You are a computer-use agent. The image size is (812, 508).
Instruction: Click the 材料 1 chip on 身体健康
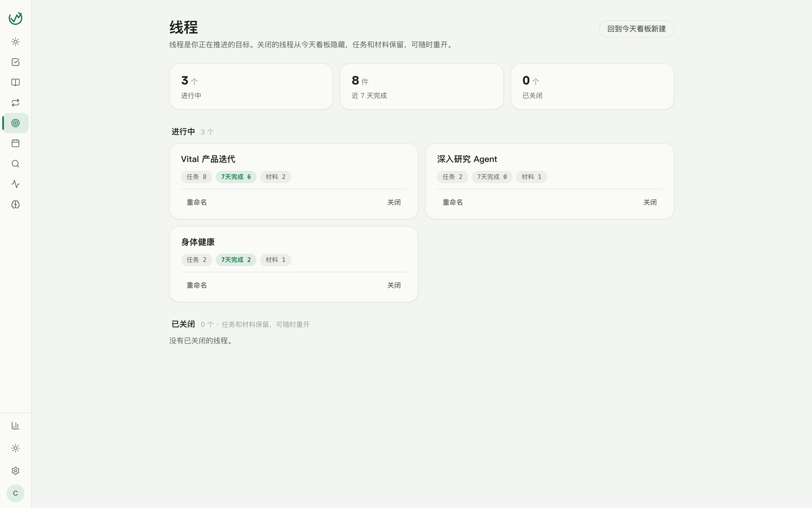(x=275, y=260)
